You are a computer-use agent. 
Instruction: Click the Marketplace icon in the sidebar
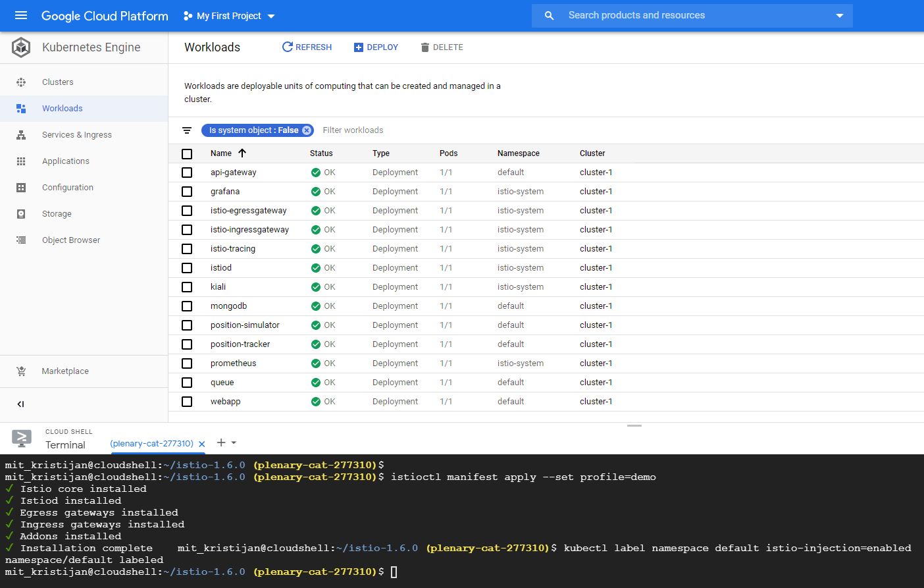pyautogui.click(x=21, y=371)
